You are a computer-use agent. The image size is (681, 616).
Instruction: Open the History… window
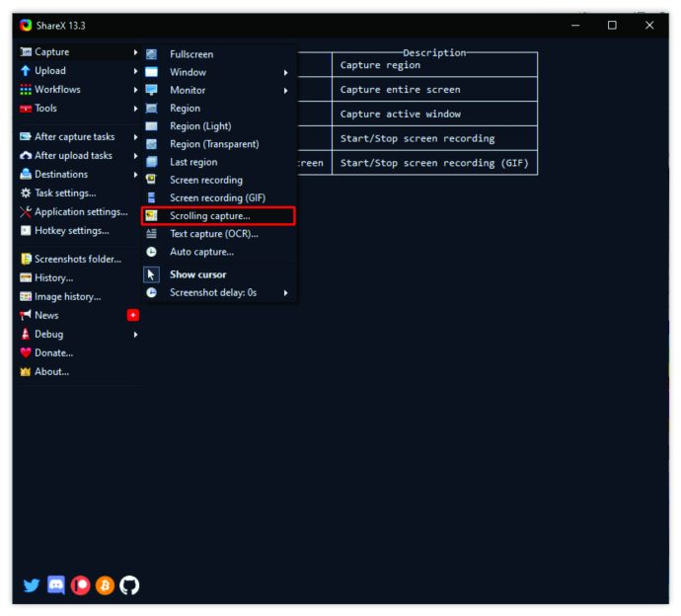click(x=80, y=277)
